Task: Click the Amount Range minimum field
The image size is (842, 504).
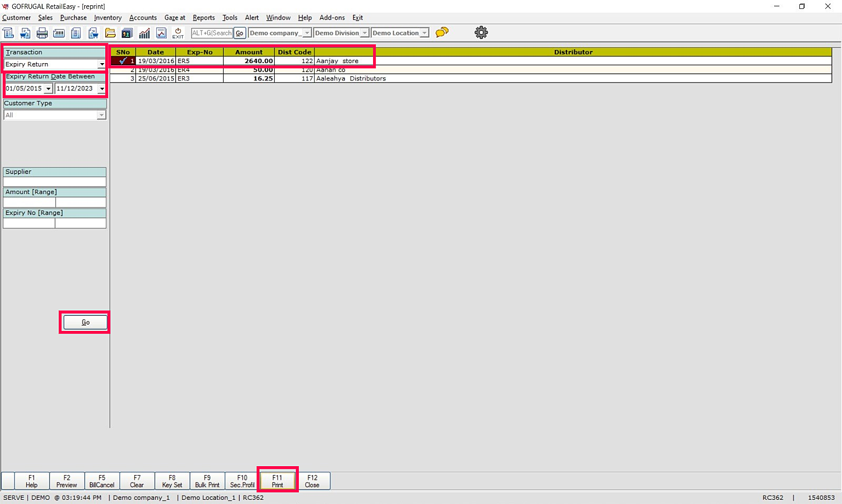Action: point(29,203)
